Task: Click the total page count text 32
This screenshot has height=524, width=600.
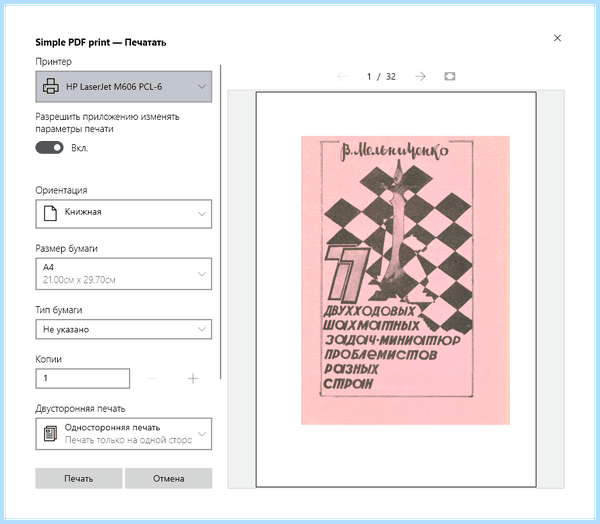Action: point(391,77)
